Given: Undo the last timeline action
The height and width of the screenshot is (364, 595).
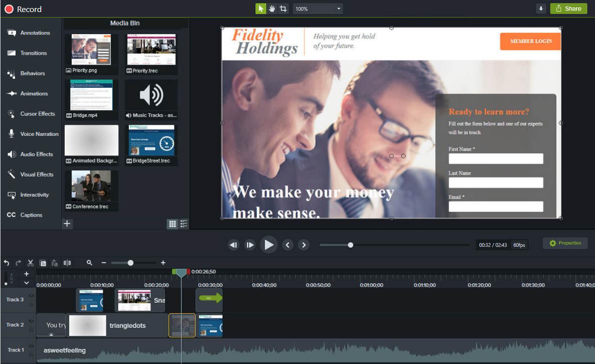Looking at the screenshot, I should click(x=7, y=263).
